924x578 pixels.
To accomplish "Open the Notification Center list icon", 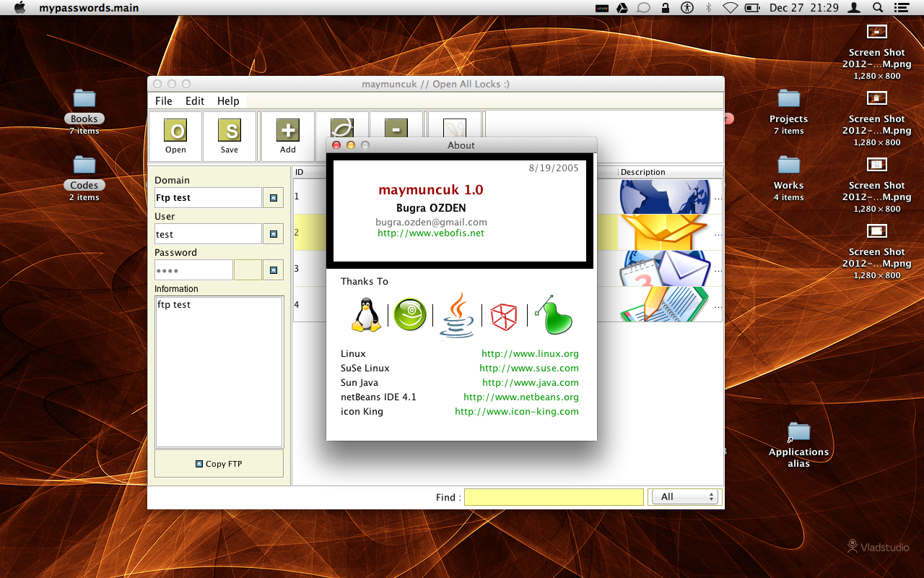I will pos(901,8).
